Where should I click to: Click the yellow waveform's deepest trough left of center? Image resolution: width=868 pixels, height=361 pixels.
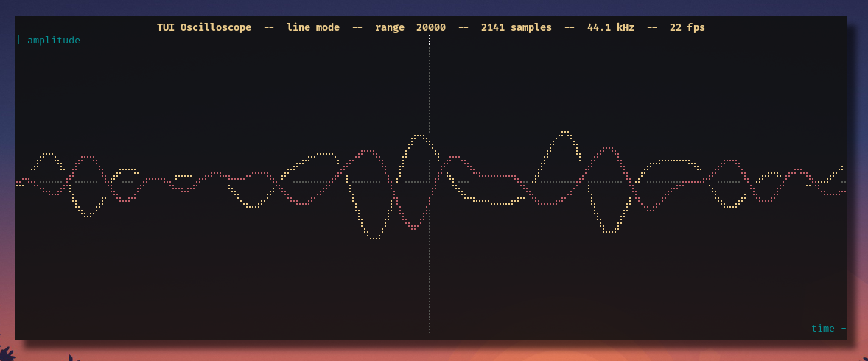(x=375, y=238)
